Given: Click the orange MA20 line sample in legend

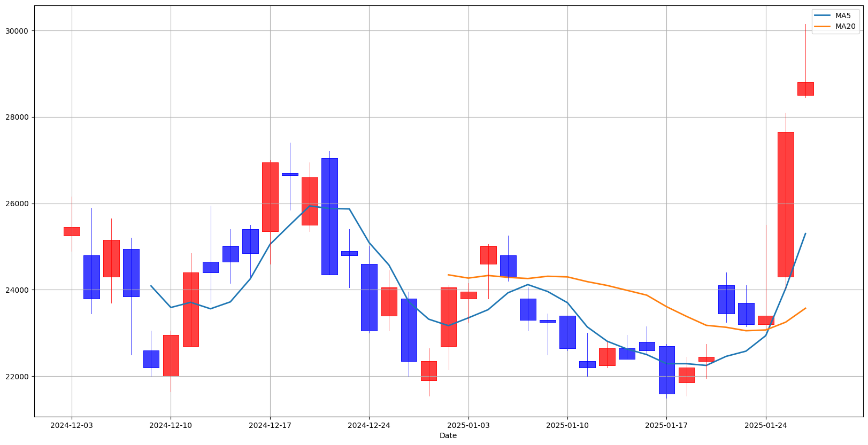Looking at the screenshot, I should (823, 27).
